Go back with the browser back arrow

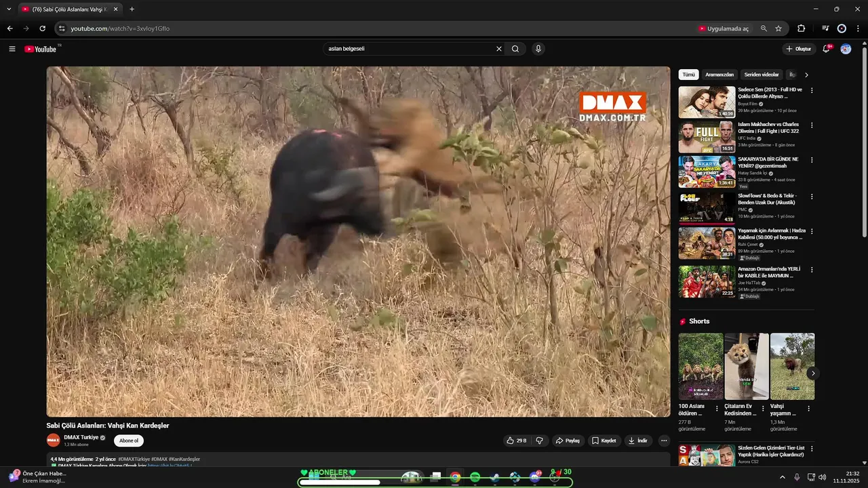click(x=9, y=28)
